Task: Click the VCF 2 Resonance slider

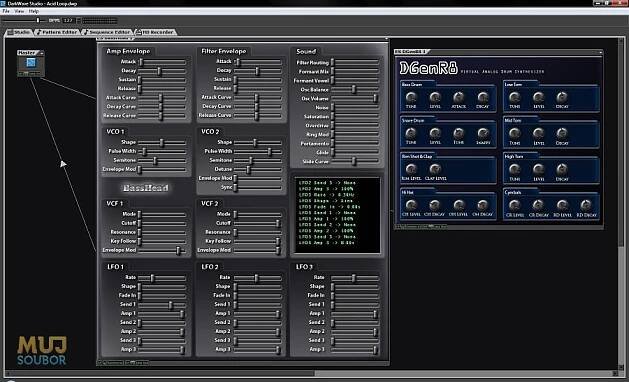Action: (x=258, y=232)
